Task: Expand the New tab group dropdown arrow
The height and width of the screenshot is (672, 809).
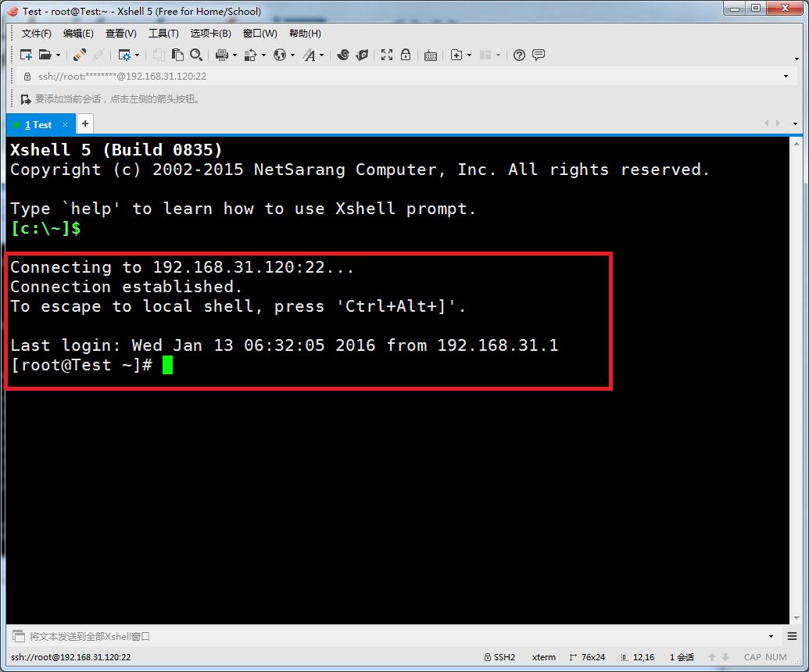Action: pyautogui.click(x=469, y=55)
